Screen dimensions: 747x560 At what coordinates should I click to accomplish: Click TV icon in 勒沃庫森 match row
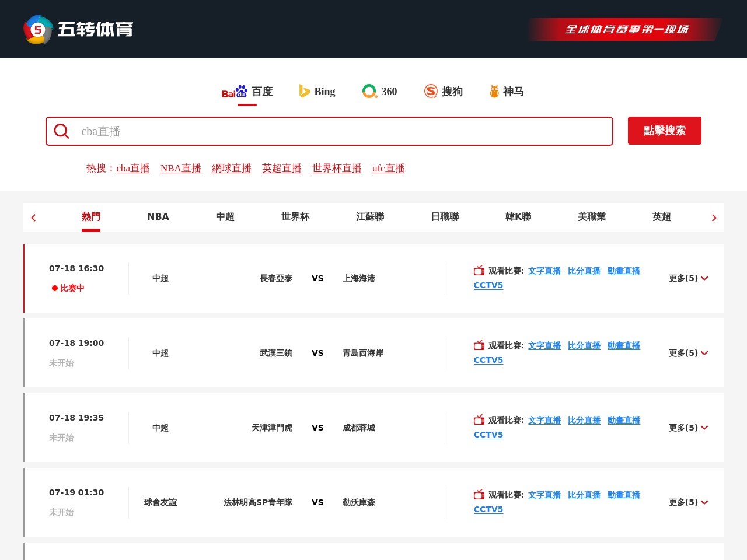pos(479,495)
